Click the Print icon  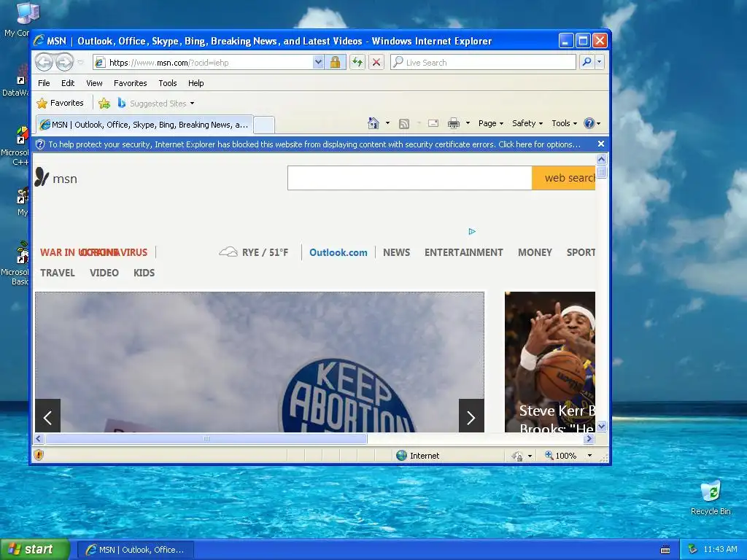(x=454, y=124)
